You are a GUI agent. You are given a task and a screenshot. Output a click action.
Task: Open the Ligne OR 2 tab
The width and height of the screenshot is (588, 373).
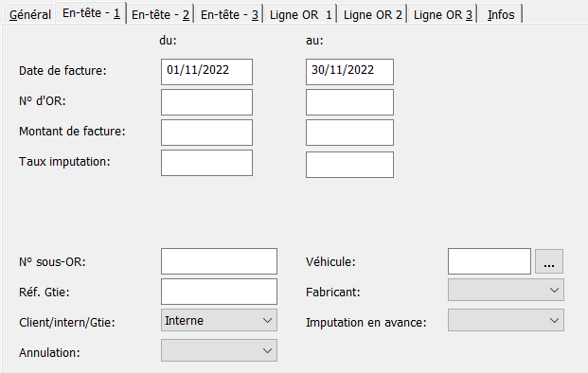pos(372,14)
